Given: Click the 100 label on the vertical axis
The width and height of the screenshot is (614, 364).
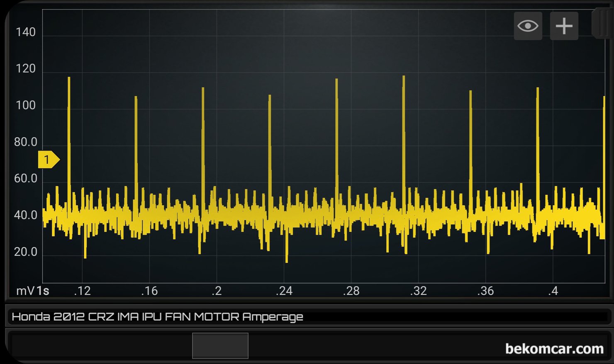Looking at the screenshot, I should pos(26,105).
